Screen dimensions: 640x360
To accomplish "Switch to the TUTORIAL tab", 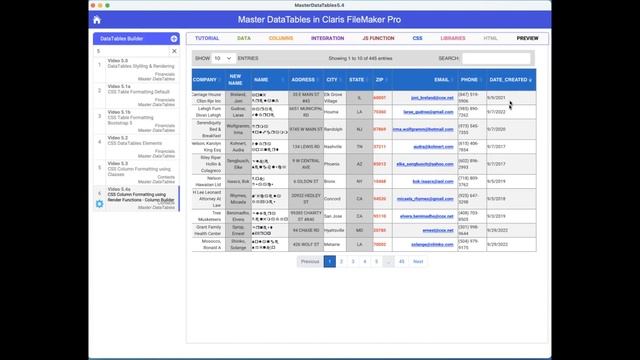I will point(207,38).
